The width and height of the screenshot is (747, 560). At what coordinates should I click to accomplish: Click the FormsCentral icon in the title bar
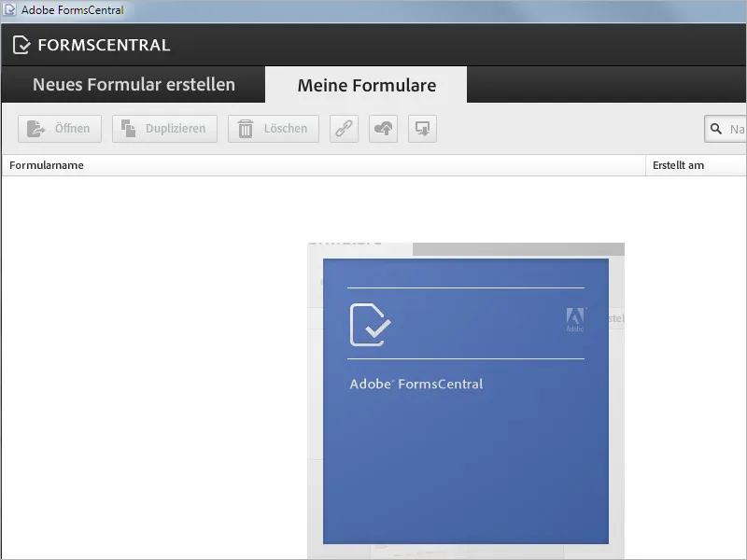[9, 7]
